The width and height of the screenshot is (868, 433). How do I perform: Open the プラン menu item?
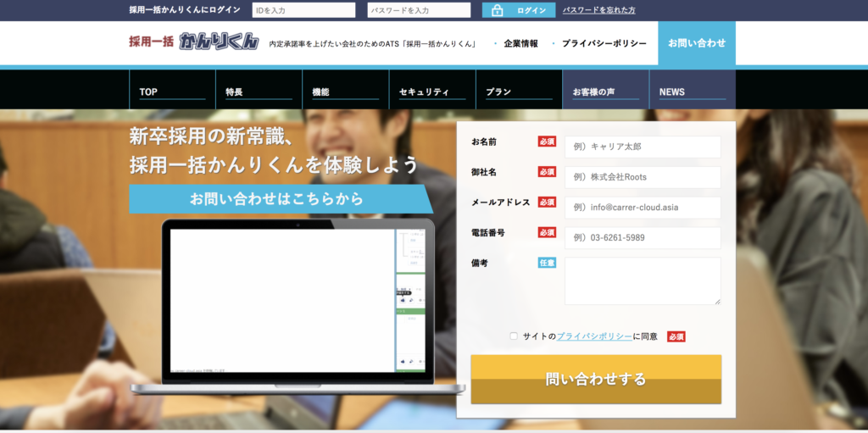click(519, 90)
